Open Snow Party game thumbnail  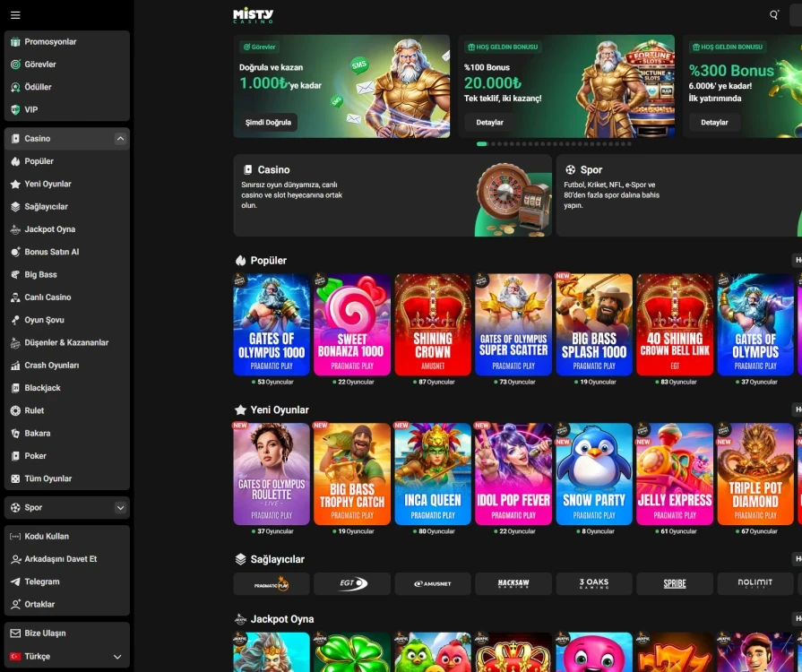(594, 474)
